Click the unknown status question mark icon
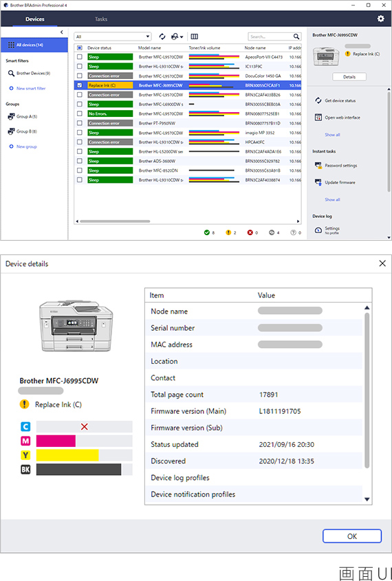392x581 pixels. [x=293, y=232]
